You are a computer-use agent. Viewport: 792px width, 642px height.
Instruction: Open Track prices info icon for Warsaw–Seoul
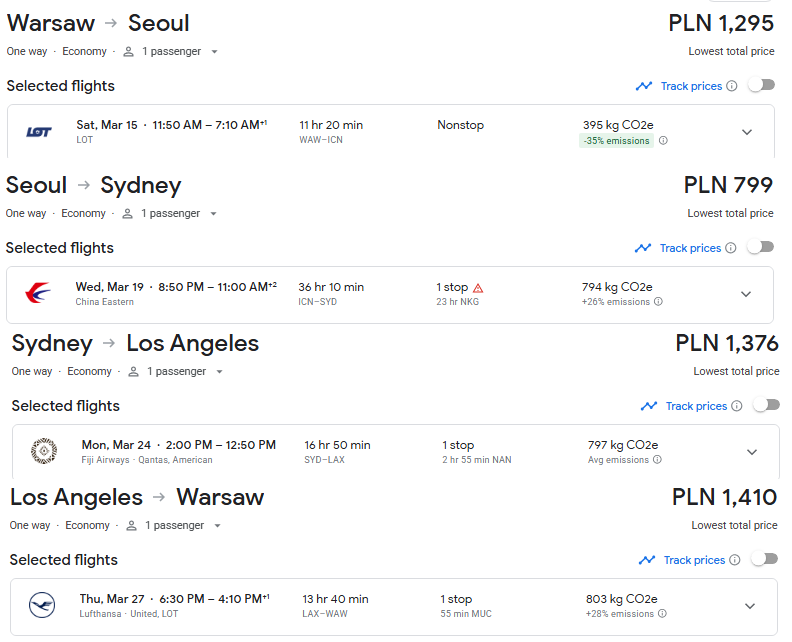tap(731, 86)
